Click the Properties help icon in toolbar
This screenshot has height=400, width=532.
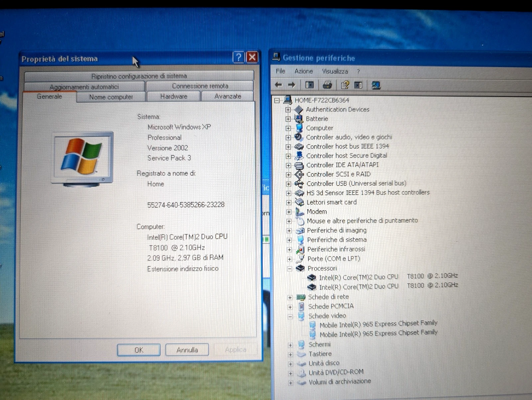tap(345, 85)
